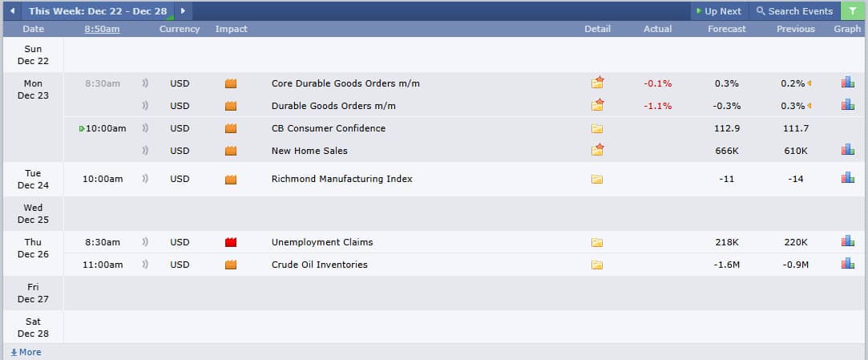Open Search Events
868x360 pixels.
(794, 11)
